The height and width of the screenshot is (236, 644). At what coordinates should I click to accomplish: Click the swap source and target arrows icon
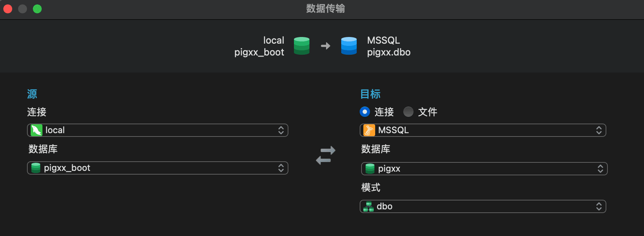326,155
